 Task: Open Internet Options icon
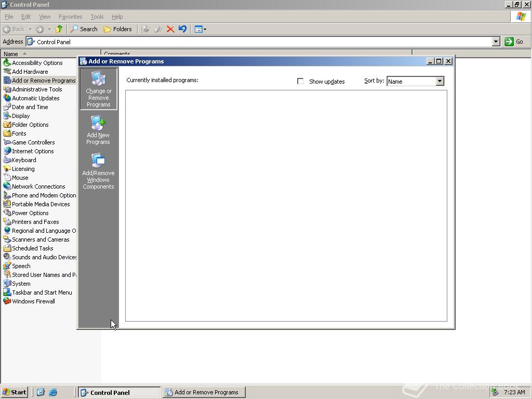coord(7,151)
